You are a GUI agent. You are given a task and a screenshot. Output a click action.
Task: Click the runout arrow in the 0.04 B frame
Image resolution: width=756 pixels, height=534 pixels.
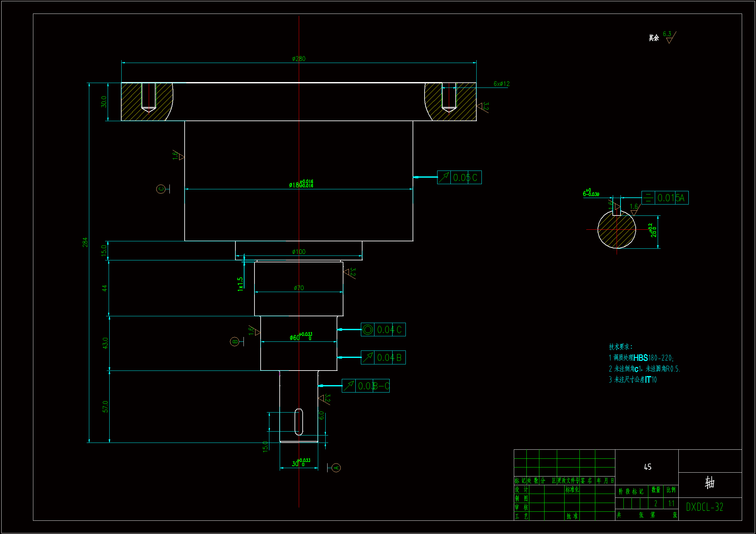pyautogui.click(x=367, y=358)
